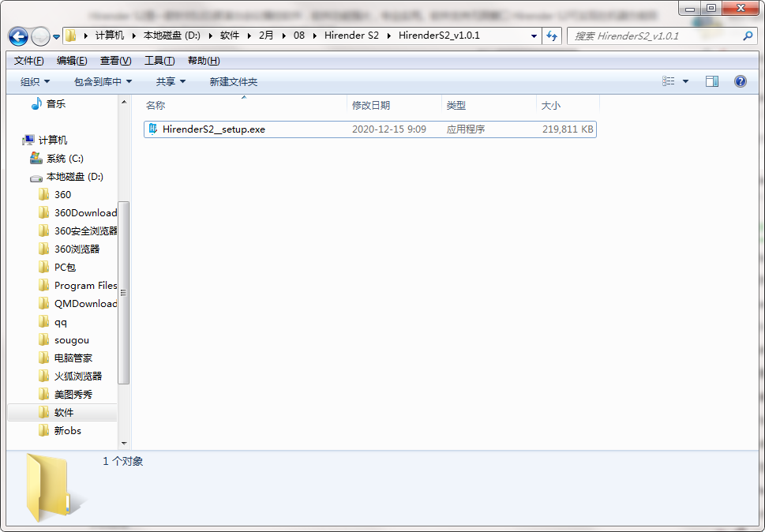
Task: Select 本地磁盘 (D:) in navigation pane
Action: [x=75, y=177]
